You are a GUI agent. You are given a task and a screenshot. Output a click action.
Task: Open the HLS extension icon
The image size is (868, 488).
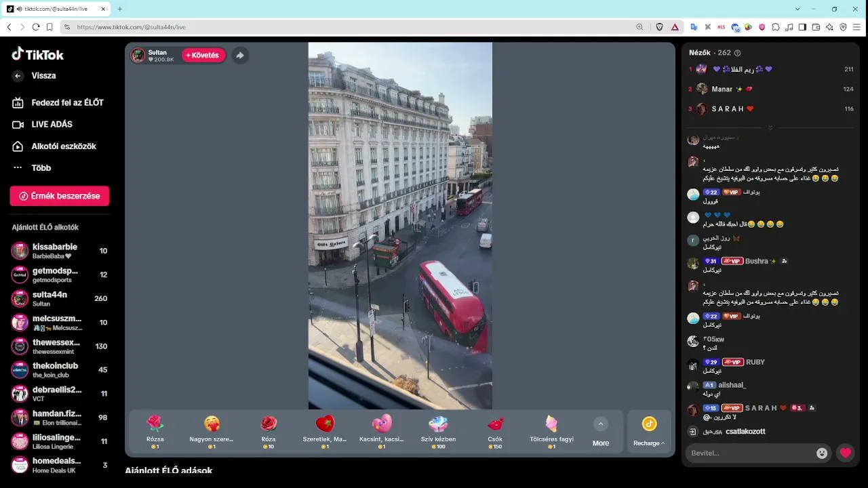pyautogui.click(x=721, y=27)
